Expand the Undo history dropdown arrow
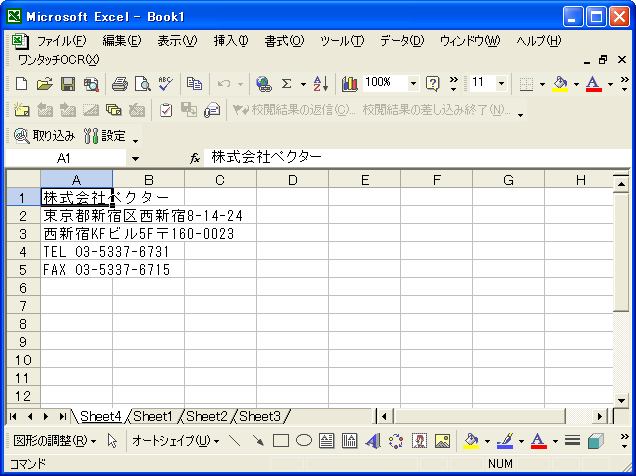636x476 pixels. click(240, 84)
